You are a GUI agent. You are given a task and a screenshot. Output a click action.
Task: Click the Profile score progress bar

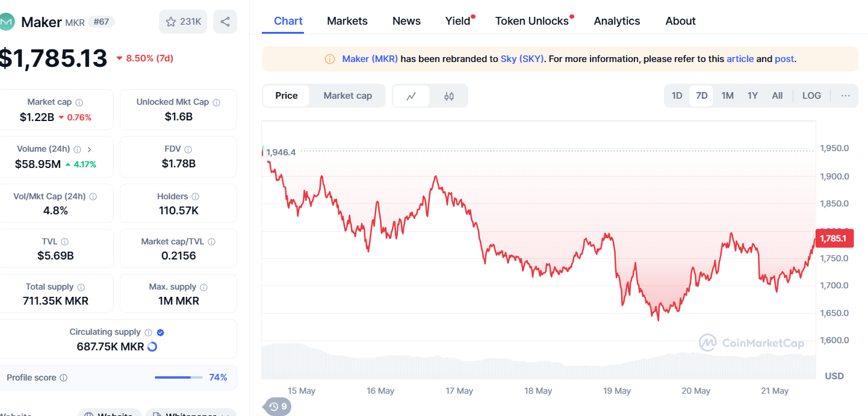pos(178,377)
